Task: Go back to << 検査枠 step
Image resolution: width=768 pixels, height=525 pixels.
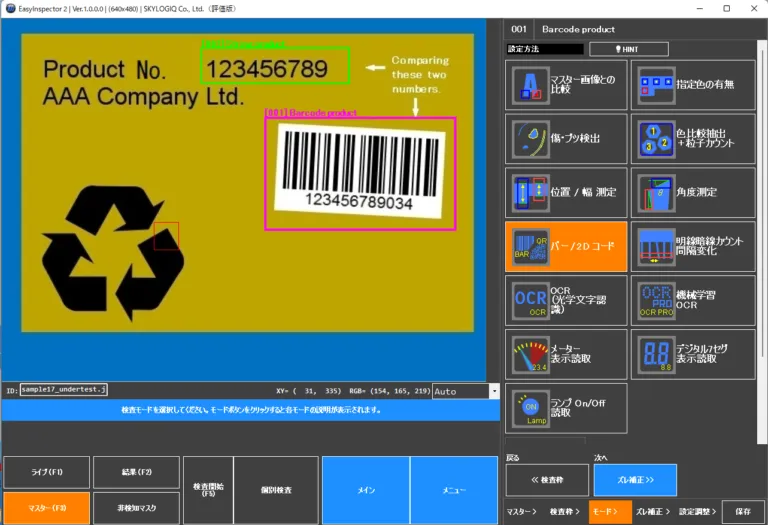Action: 547,480
